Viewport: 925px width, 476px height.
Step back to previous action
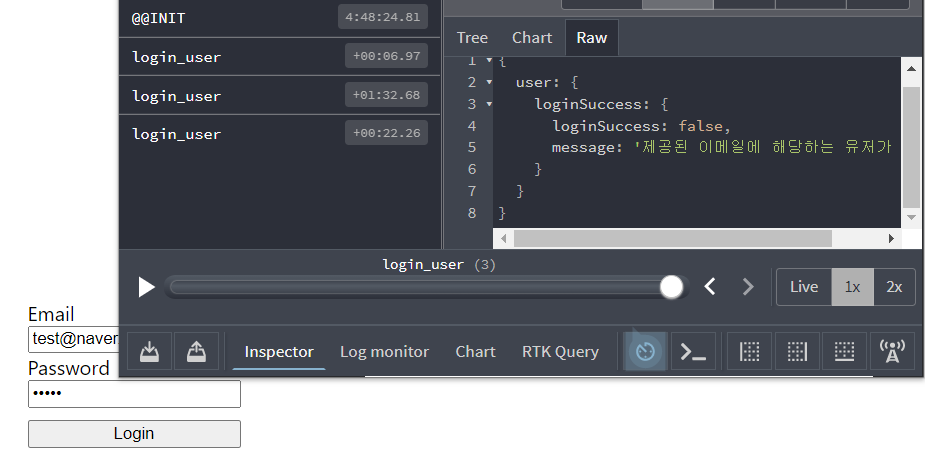click(x=710, y=287)
